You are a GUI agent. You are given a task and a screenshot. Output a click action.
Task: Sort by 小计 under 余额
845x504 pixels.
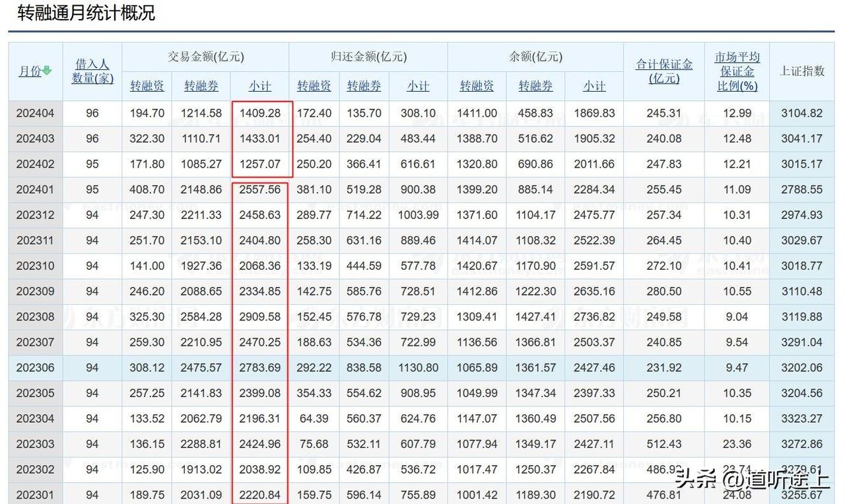(594, 86)
